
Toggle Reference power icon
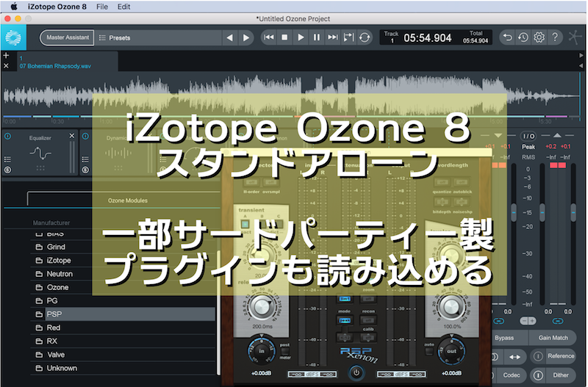pos(538,356)
